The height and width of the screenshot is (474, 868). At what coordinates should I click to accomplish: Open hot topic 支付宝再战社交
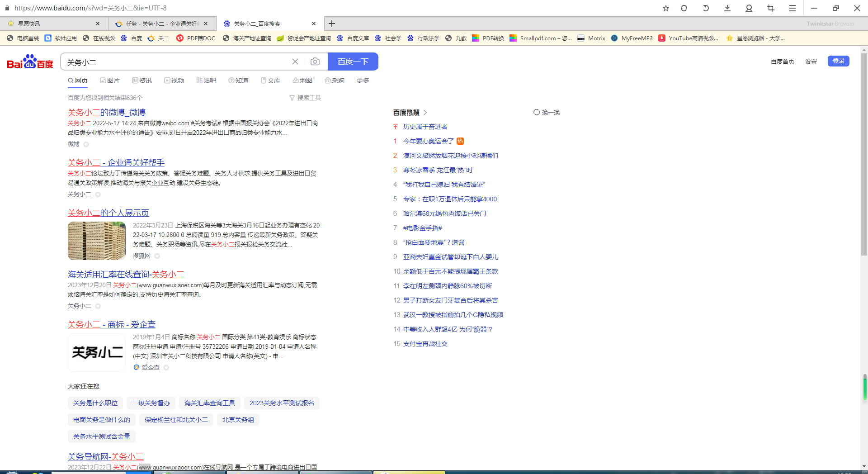coord(425,344)
